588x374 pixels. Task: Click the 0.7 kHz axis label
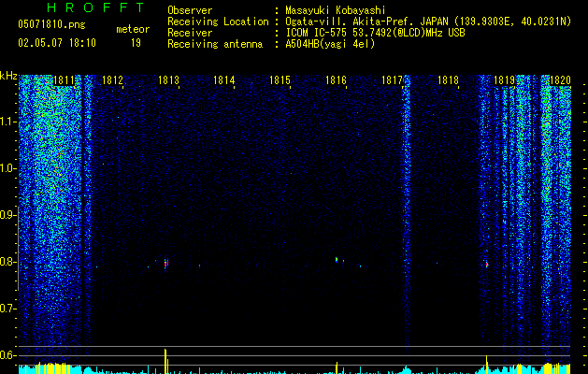click(x=8, y=309)
